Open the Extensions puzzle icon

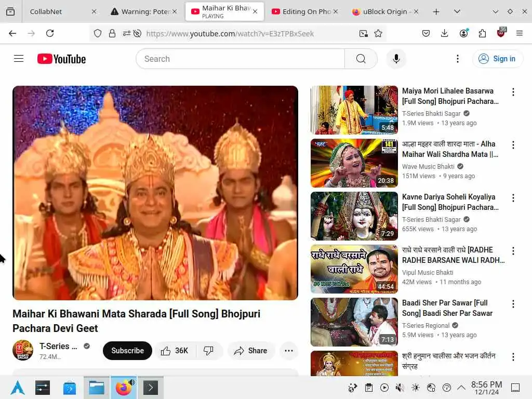(x=482, y=33)
